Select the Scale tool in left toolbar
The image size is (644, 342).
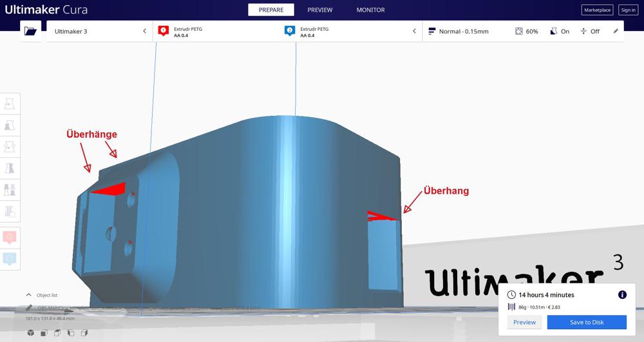(x=10, y=125)
